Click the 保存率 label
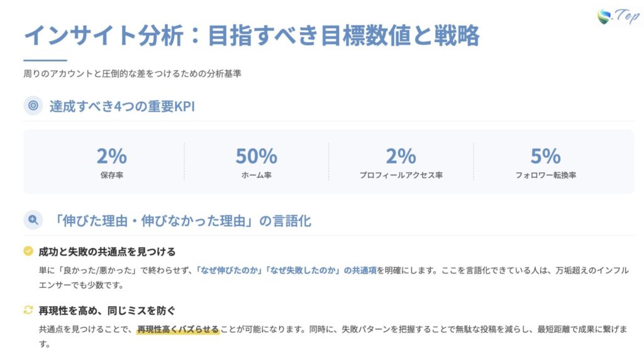644x350 pixels. click(x=111, y=175)
